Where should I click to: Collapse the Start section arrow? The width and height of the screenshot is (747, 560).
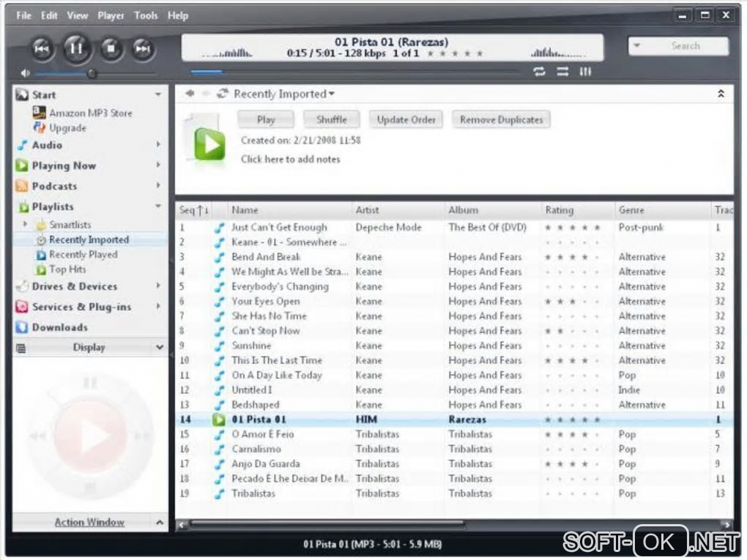tap(158, 94)
